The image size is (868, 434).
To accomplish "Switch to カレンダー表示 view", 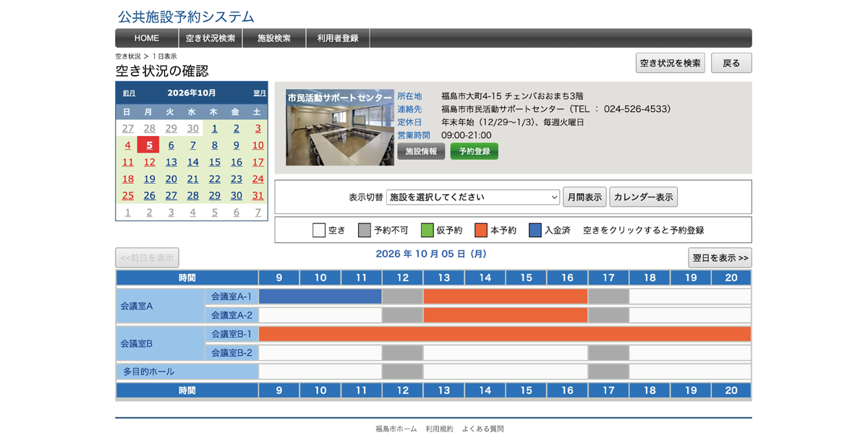I will pyautogui.click(x=643, y=197).
